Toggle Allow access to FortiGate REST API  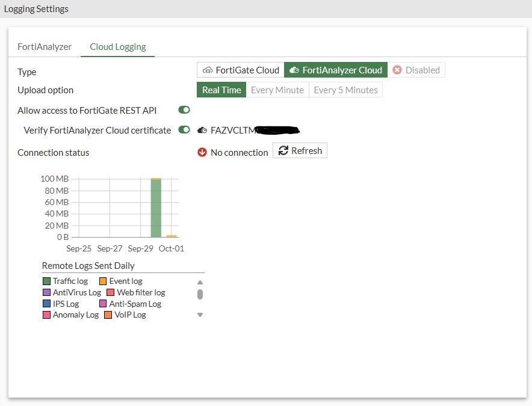184,110
